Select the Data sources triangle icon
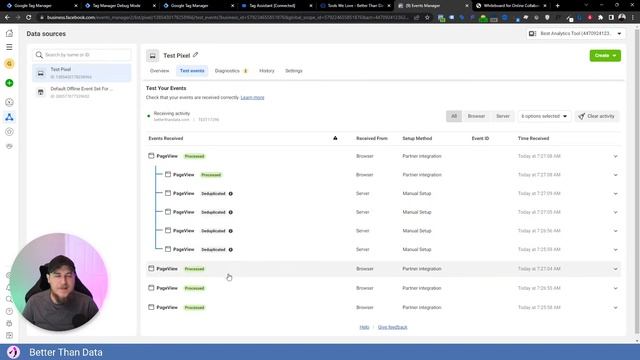The height and width of the screenshot is (360, 640). pyautogui.click(x=9, y=118)
